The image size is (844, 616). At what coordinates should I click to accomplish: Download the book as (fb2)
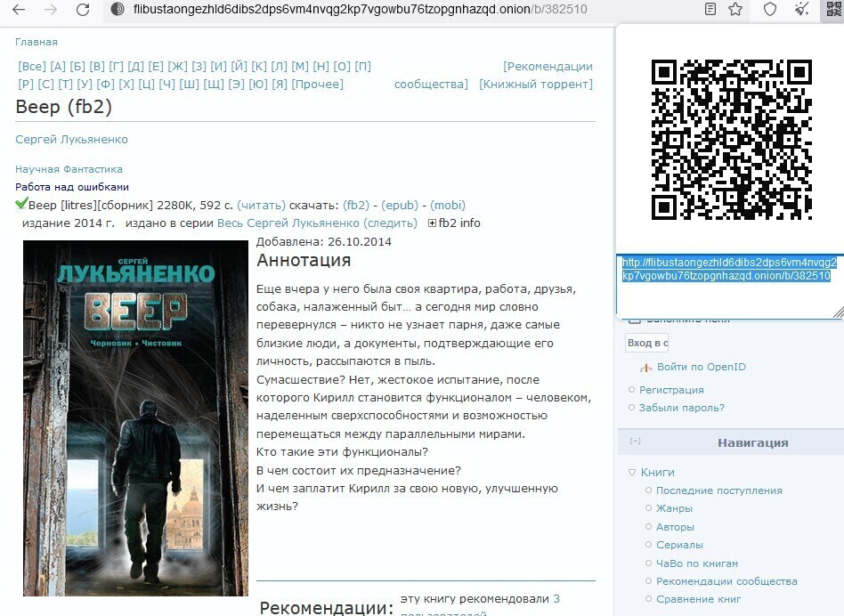click(356, 205)
